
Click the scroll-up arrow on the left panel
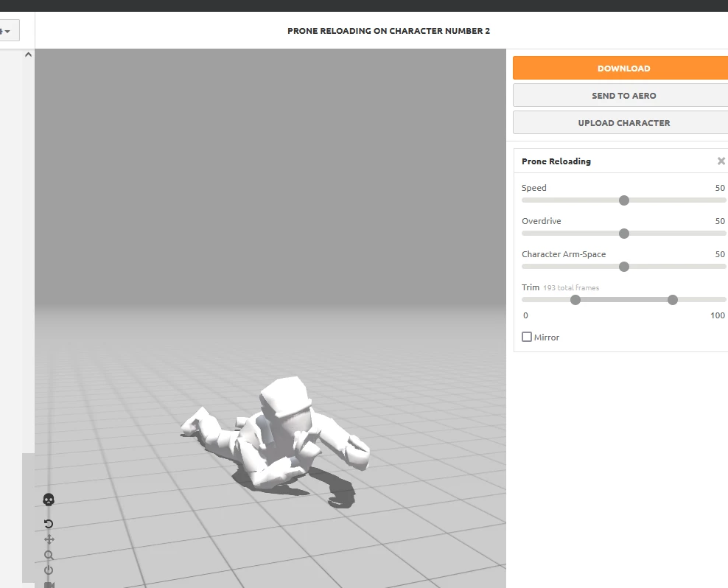click(28, 55)
